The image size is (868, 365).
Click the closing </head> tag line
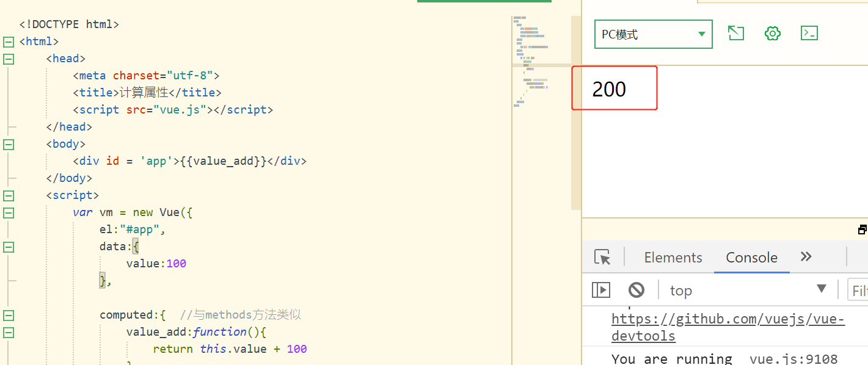click(x=69, y=127)
